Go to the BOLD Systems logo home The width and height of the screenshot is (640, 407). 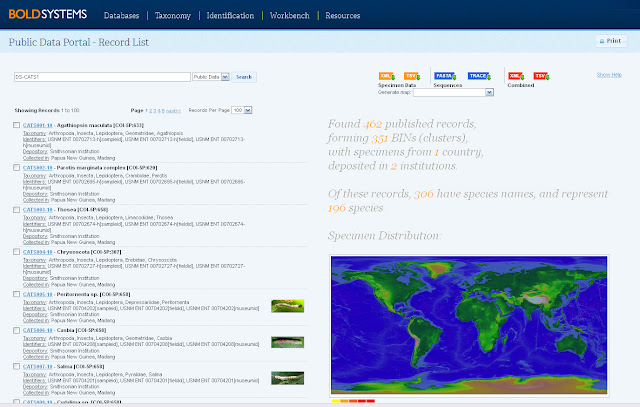click(48, 15)
